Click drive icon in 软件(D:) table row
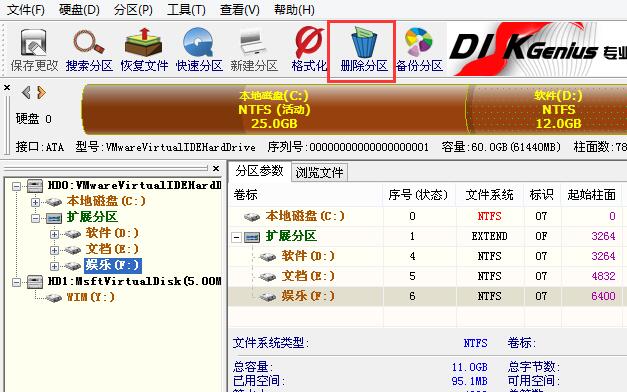The image size is (627, 392). [x=268, y=256]
